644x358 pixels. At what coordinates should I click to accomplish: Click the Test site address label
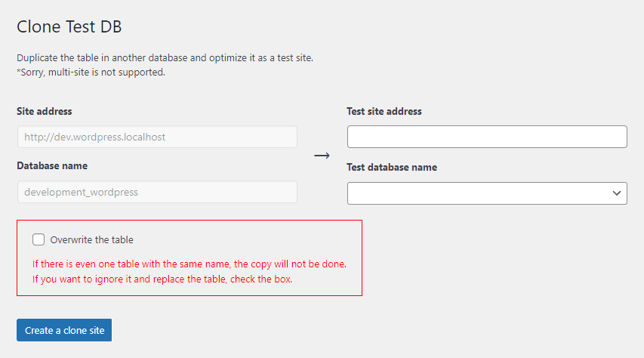384,111
